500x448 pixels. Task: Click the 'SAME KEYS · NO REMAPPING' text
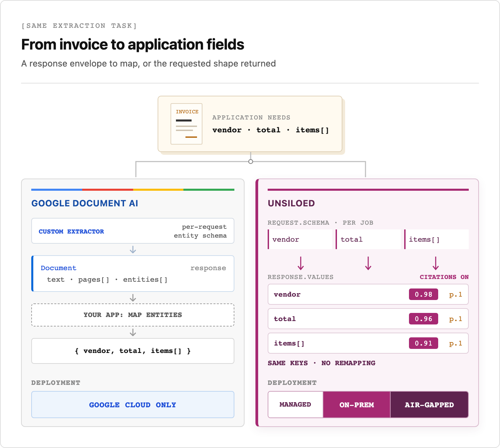coord(322,363)
